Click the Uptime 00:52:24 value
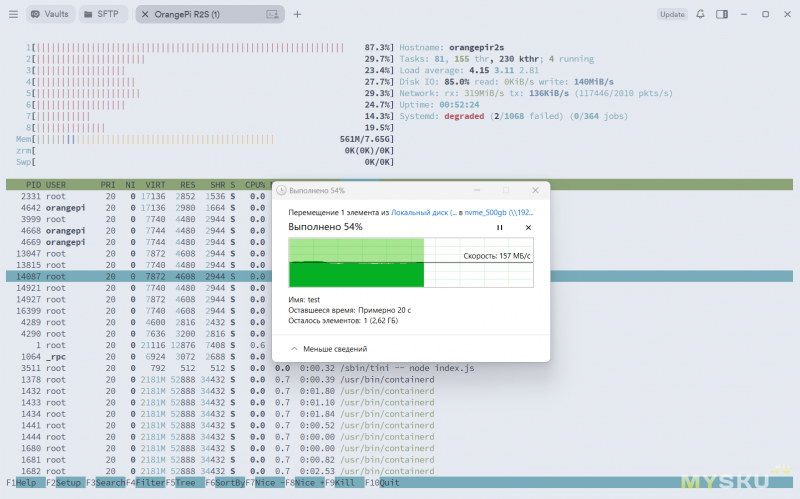Image resolution: width=800 pixels, height=499 pixels. (x=460, y=105)
